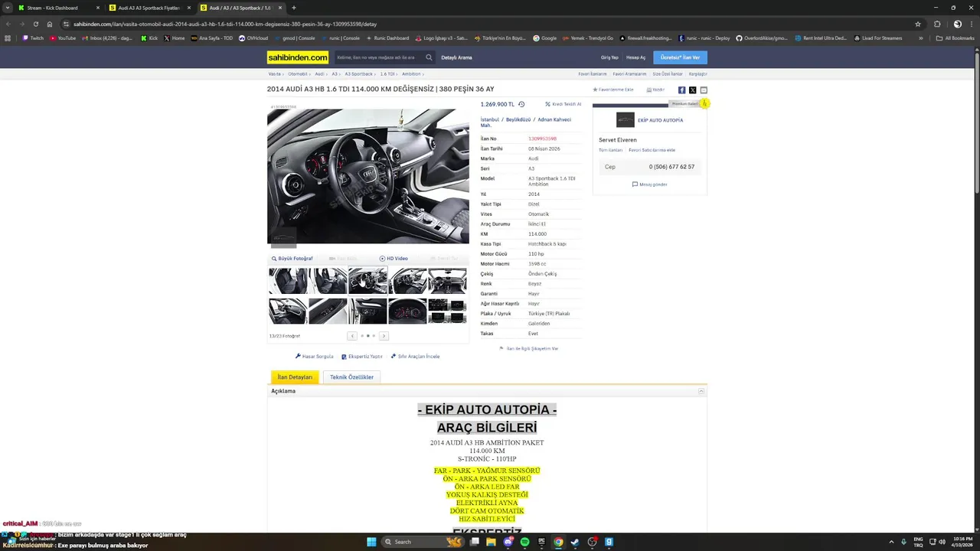
Task: Share listing by email envelope icon
Action: pyautogui.click(x=704, y=90)
